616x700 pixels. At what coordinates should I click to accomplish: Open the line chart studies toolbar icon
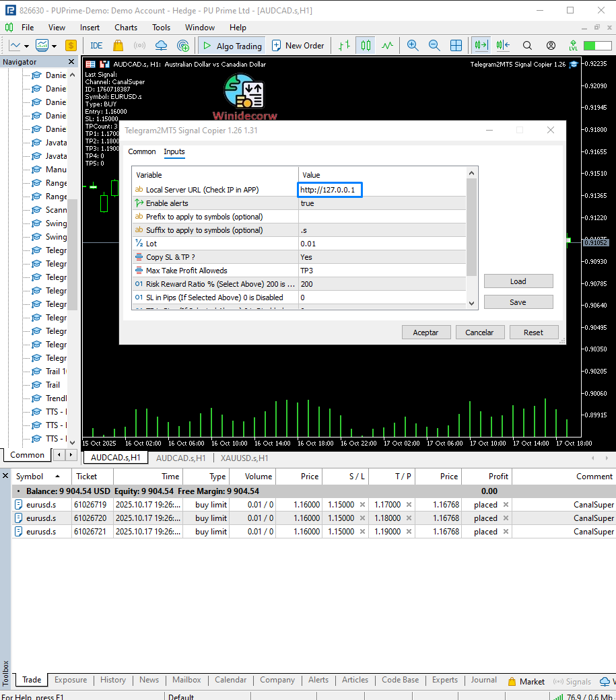[x=15, y=46]
